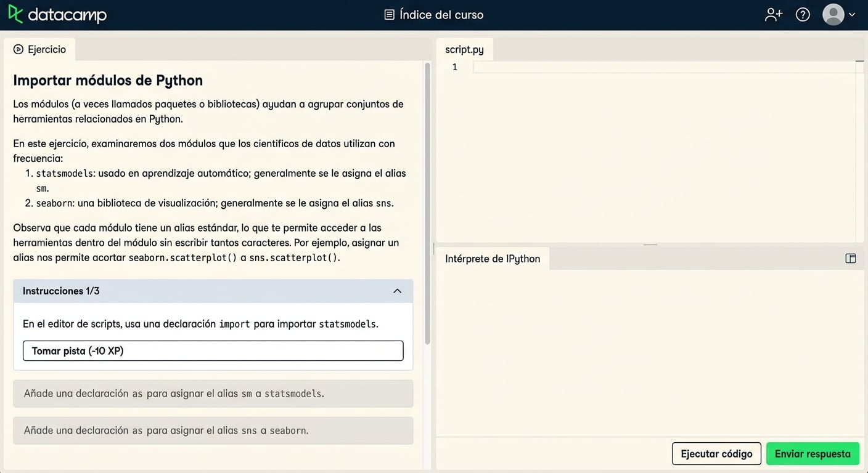Click the DataCamp logo
The height and width of the screenshot is (473, 868).
(x=57, y=15)
